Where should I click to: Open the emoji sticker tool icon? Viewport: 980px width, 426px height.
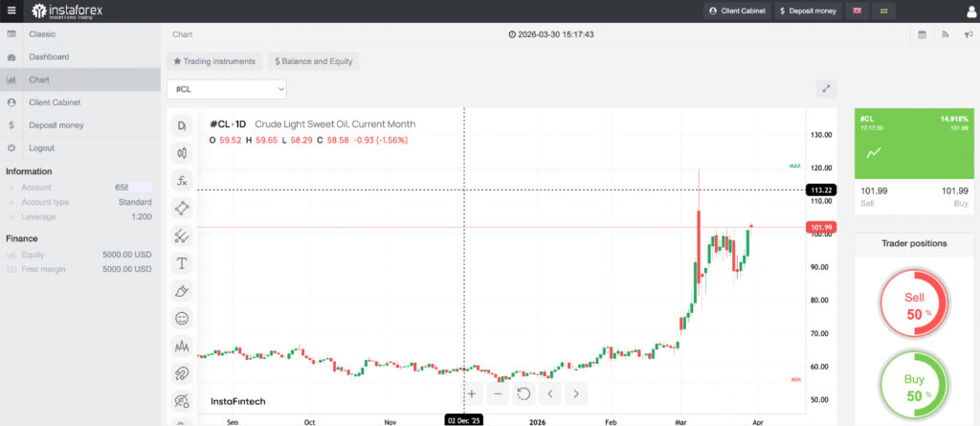(182, 319)
